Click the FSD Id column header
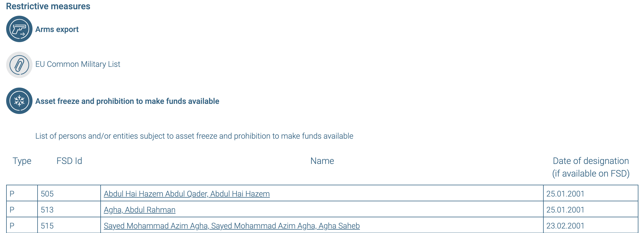644x233 pixels. [69, 161]
